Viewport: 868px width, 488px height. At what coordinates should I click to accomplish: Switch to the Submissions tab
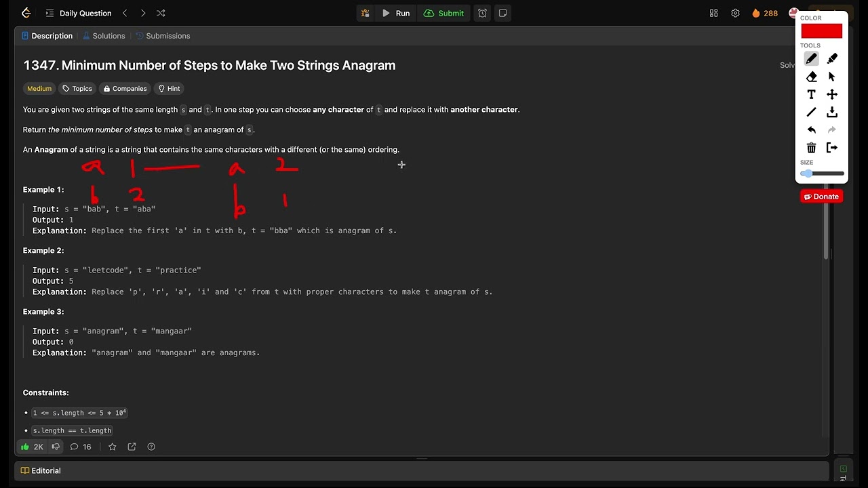[163, 36]
